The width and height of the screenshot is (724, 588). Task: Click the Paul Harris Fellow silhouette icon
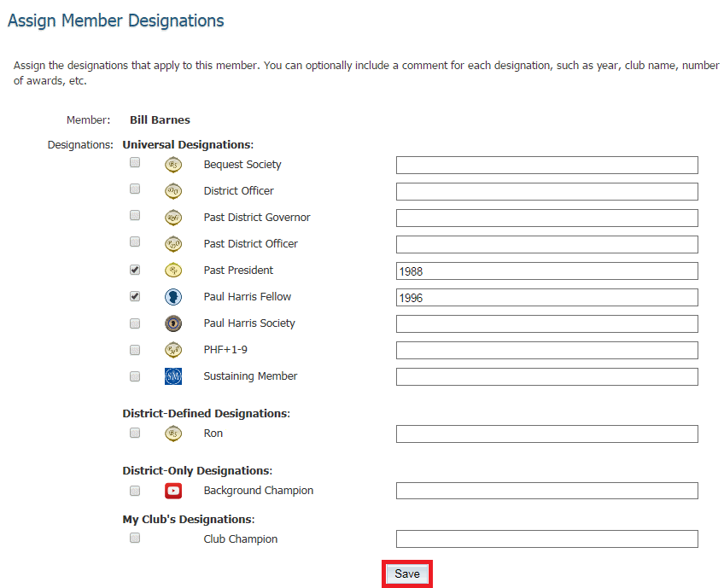pos(173,297)
